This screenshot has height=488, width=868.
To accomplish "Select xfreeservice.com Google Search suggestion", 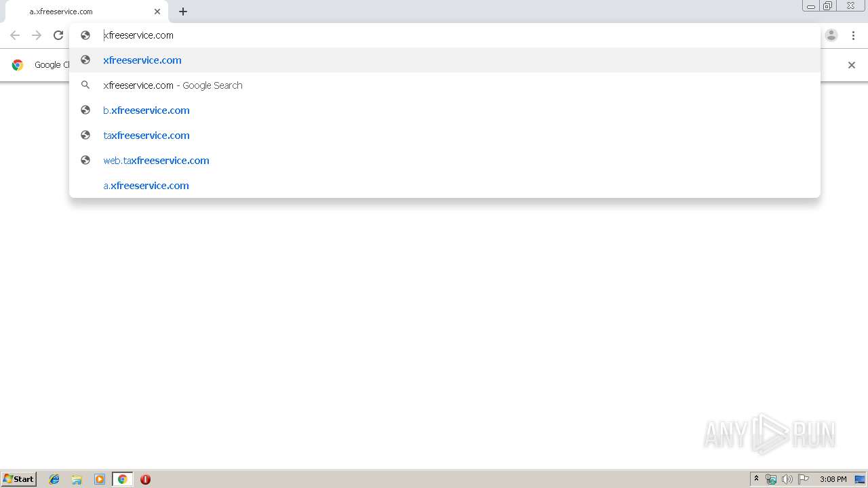I will [x=445, y=85].
